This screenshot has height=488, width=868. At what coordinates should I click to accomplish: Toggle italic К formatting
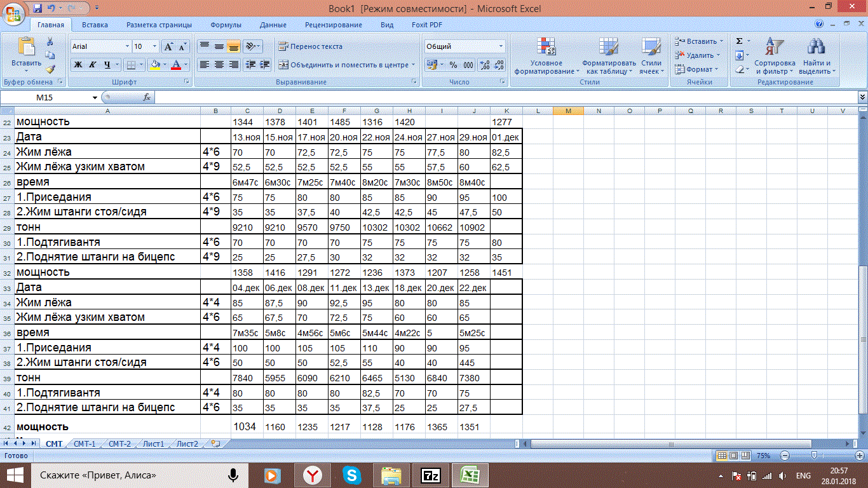coord(92,65)
